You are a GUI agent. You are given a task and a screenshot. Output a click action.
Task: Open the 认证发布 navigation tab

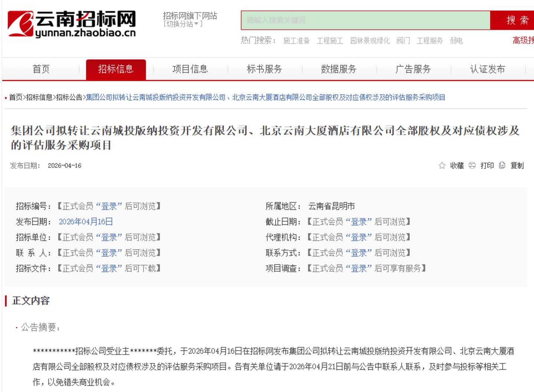point(488,69)
